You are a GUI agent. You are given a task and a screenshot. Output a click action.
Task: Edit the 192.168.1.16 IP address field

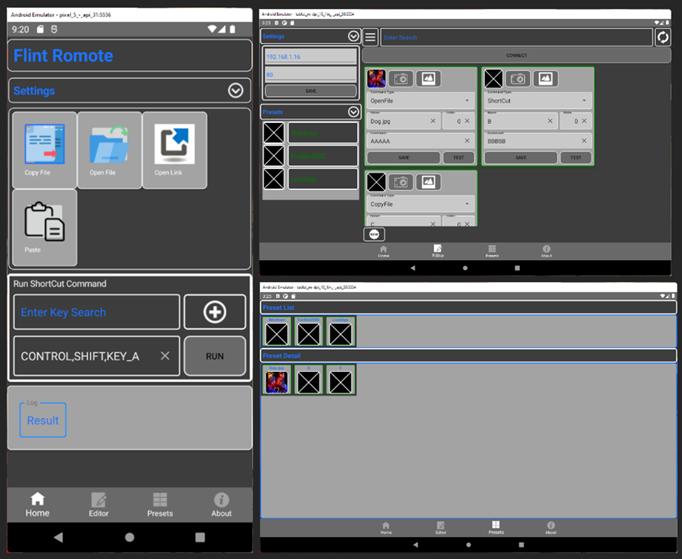point(311,57)
